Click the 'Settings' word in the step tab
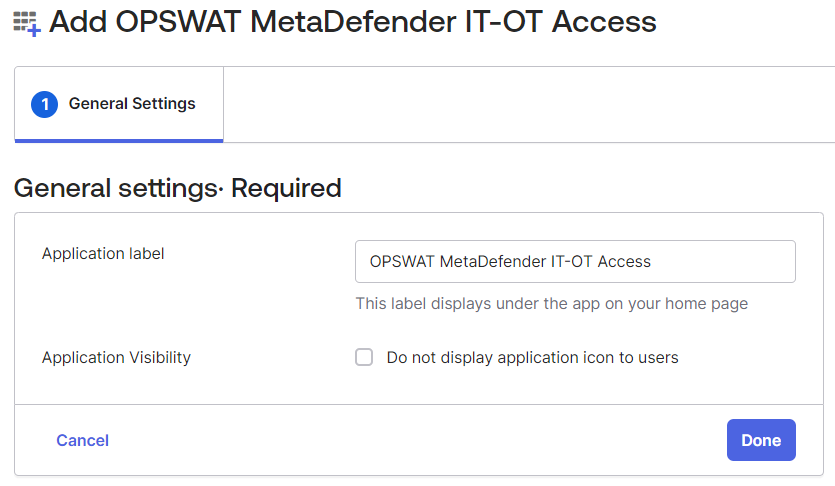Image resolution: width=835 pixels, height=486 pixels. pyautogui.click(x=163, y=104)
